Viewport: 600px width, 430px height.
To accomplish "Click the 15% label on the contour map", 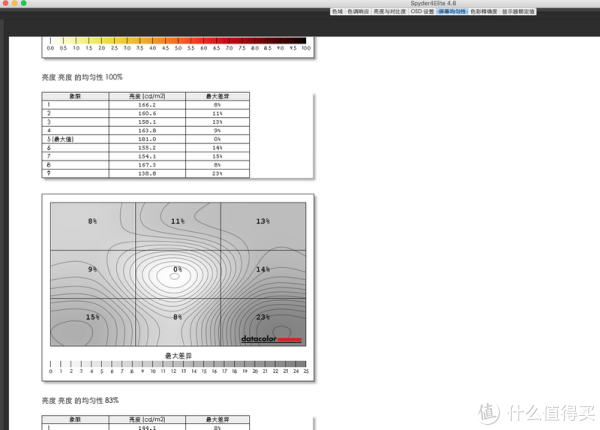I will 93,317.
